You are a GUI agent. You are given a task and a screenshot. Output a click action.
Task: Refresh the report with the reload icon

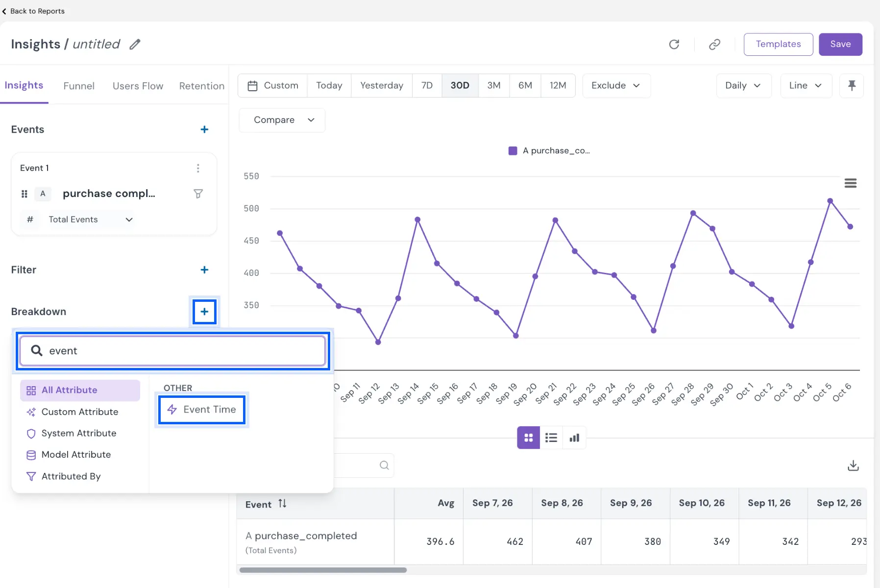(x=674, y=45)
